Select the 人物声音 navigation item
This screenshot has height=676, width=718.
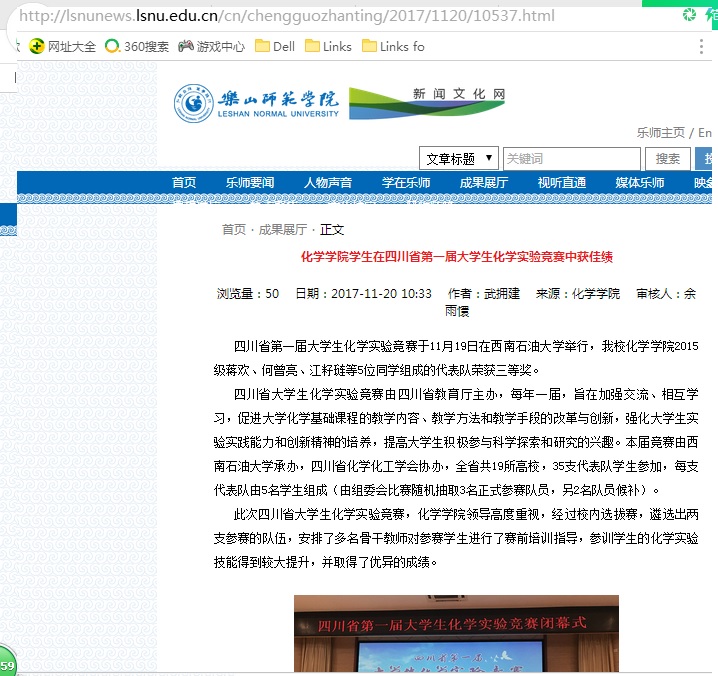[328, 182]
